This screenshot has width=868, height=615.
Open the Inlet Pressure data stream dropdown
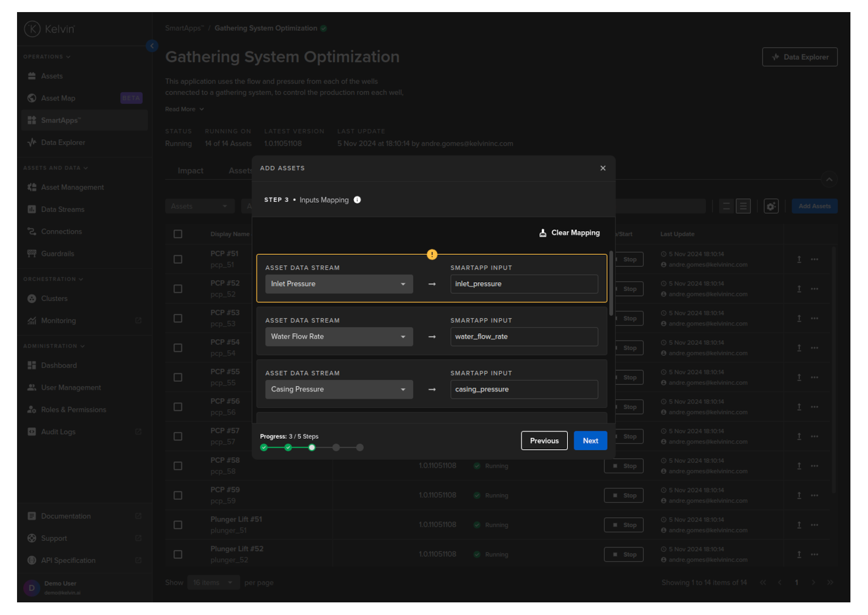[338, 284]
